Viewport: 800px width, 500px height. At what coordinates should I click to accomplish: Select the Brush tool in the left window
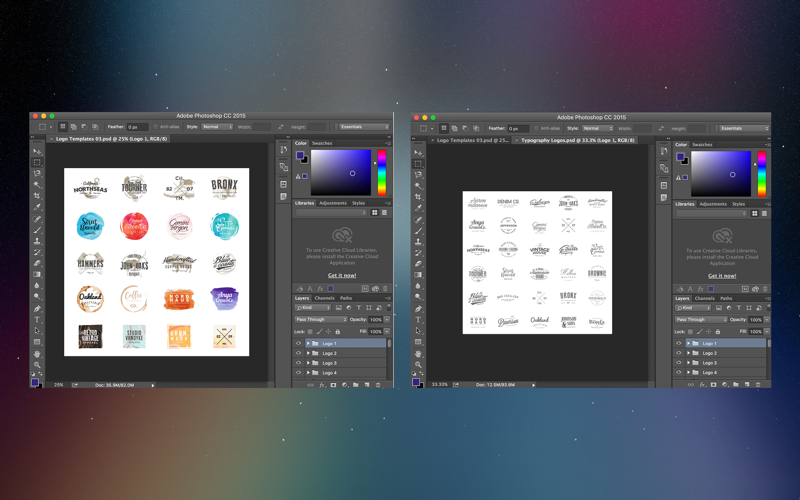37,230
